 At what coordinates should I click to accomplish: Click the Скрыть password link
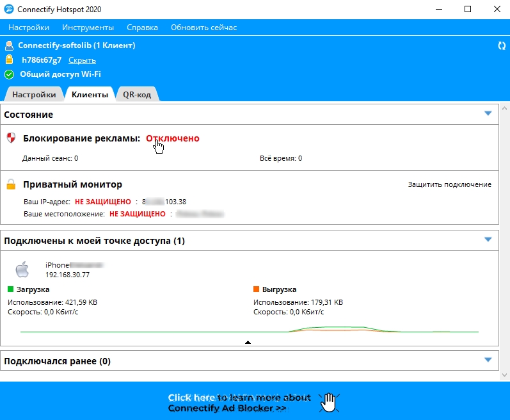pos(83,60)
